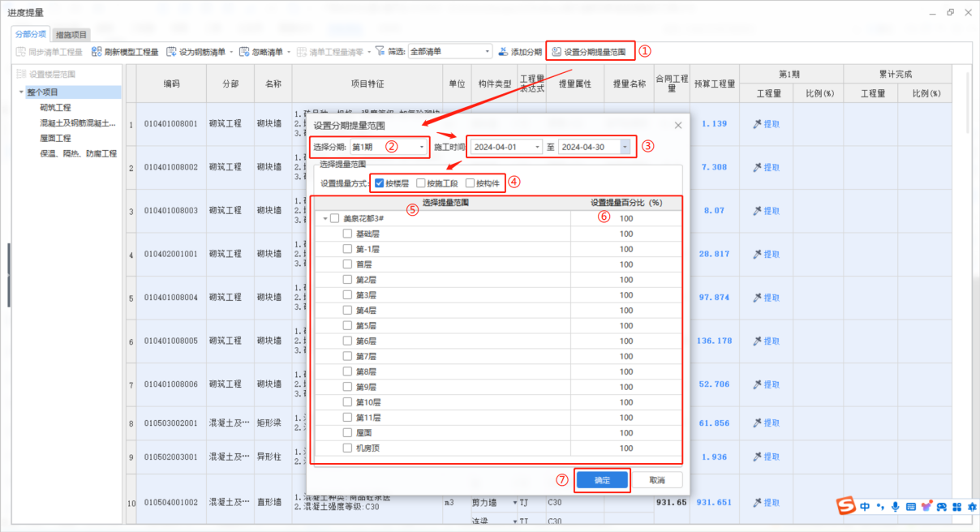
Task: Click 提取 in row 010401008002
Action: tap(766, 167)
